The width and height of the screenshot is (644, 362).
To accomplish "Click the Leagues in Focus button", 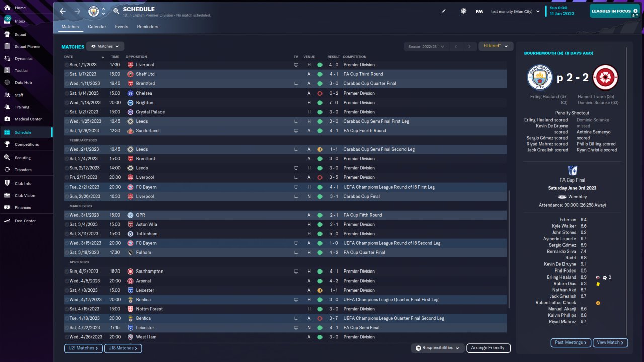I will [614, 12].
